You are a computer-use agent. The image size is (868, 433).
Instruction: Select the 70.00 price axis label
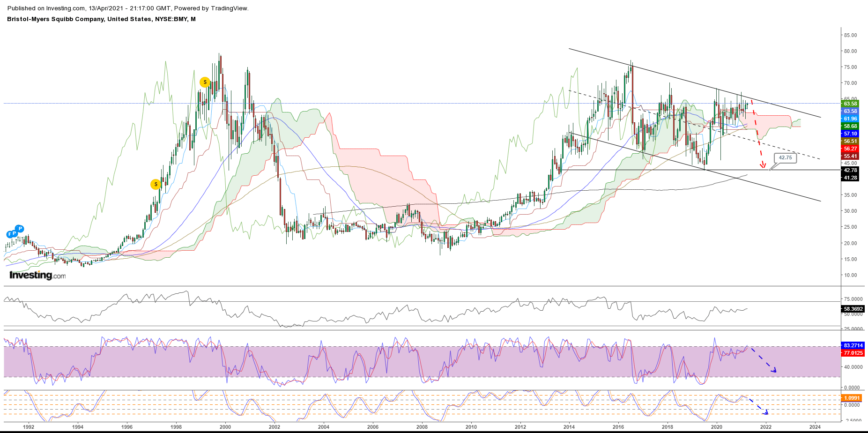850,83
